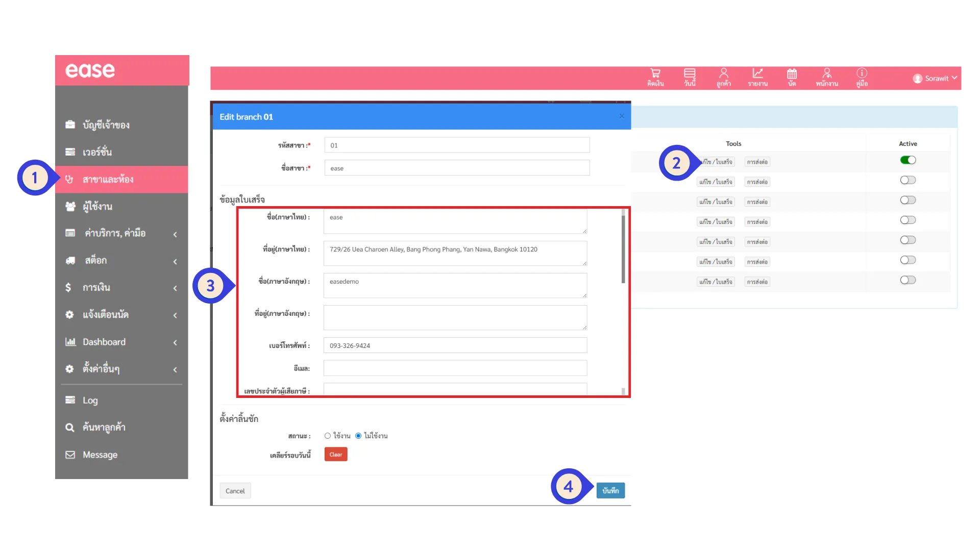Select the Message sidebar menu item
The height and width of the screenshot is (551, 980).
point(100,455)
